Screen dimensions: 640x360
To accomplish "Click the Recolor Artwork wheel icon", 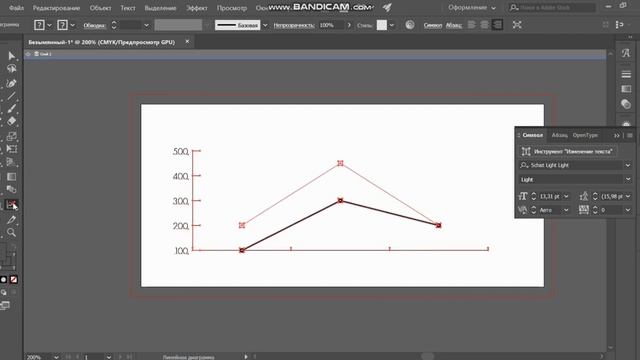I will point(410,25).
